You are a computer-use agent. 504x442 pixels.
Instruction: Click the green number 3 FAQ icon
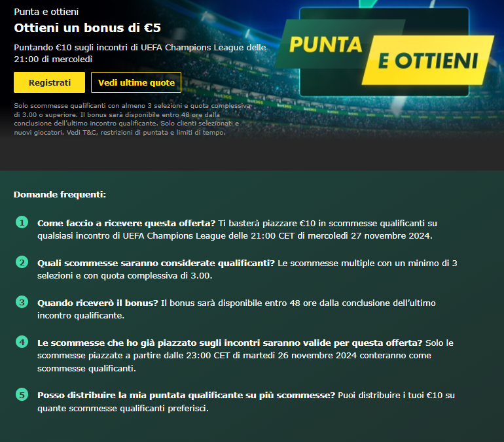click(22, 302)
